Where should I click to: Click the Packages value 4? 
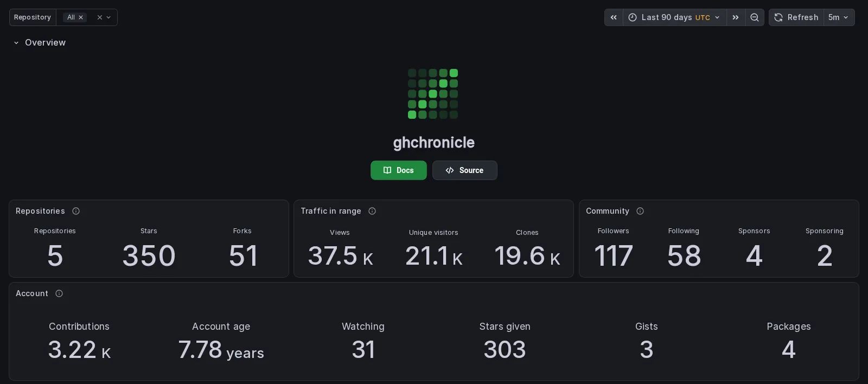(x=789, y=350)
